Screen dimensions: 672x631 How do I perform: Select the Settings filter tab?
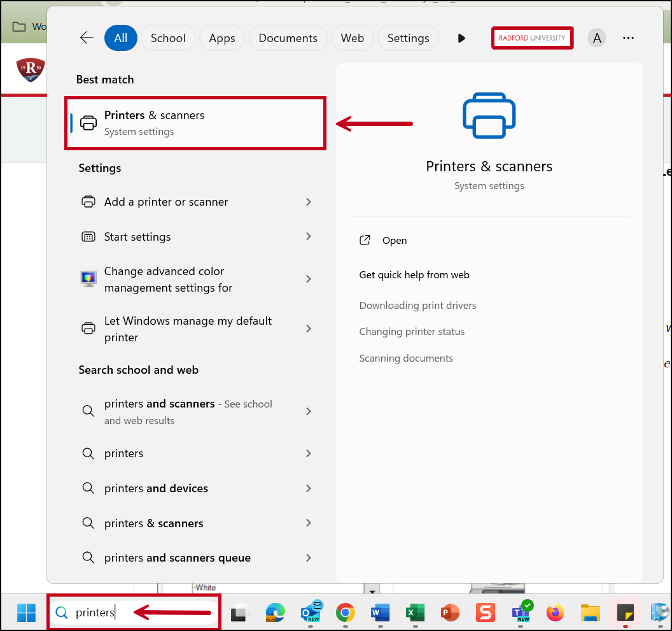point(408,38)
